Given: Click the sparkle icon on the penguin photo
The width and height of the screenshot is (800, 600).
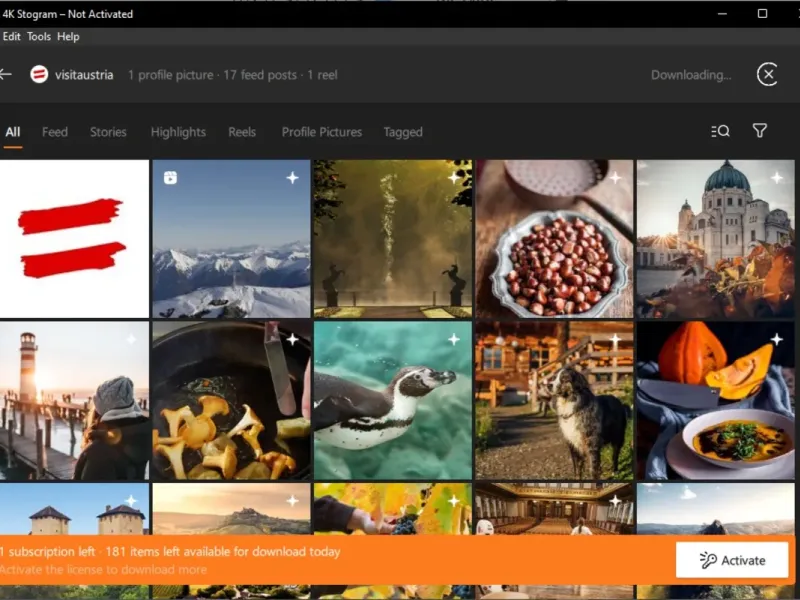Looking at the screenshot, I should [454, 339].
